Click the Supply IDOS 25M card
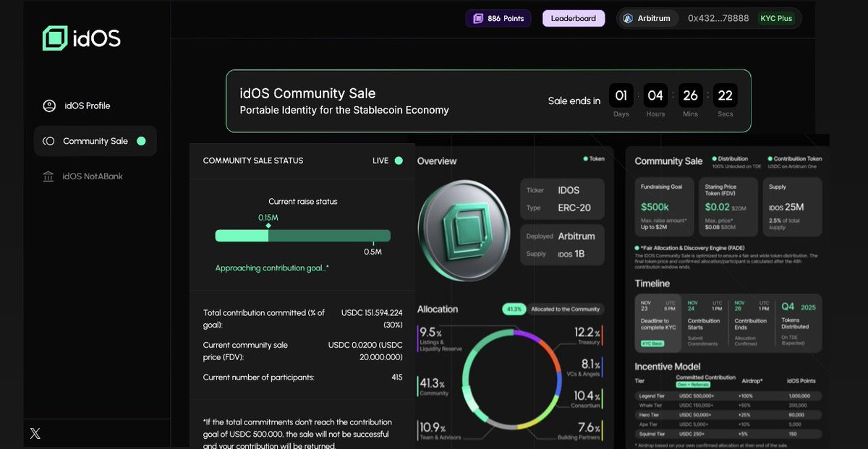The image size is (868, 449). (x=793, y=207)
